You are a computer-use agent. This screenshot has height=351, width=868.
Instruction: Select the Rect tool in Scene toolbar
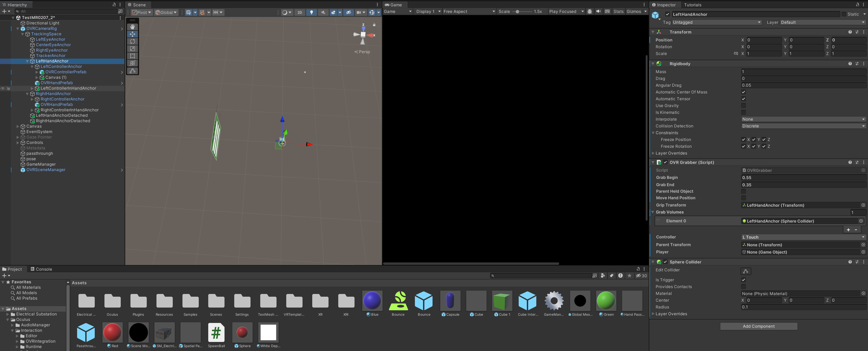[132, 56]
